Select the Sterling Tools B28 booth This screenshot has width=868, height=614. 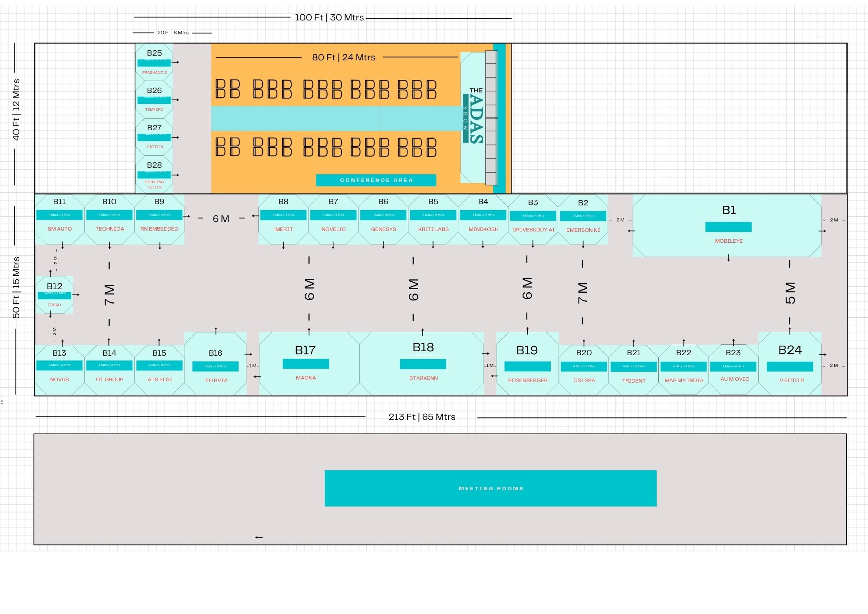[x=154, y=175]
